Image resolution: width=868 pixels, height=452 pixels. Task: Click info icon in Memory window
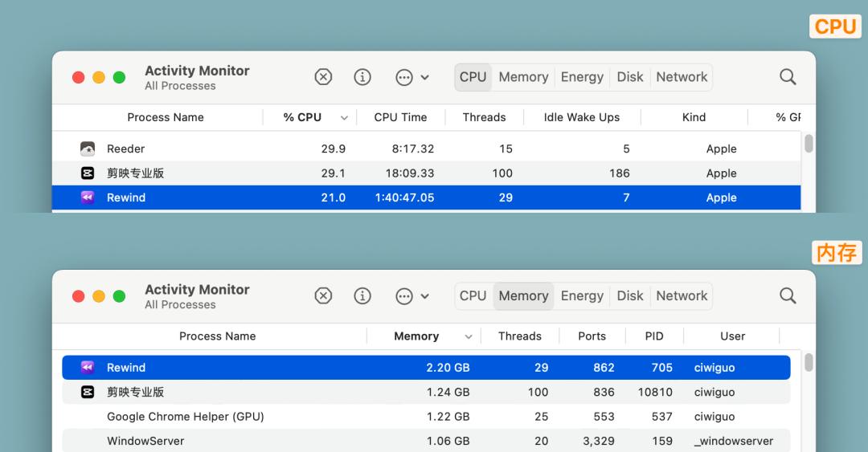pos(362,296)
